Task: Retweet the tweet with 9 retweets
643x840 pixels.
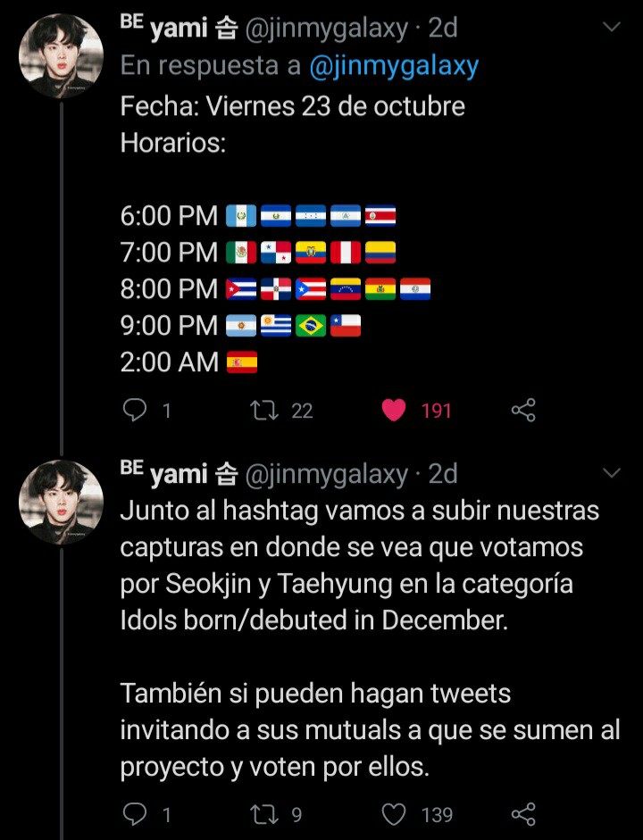Action: tap(264, 814)
